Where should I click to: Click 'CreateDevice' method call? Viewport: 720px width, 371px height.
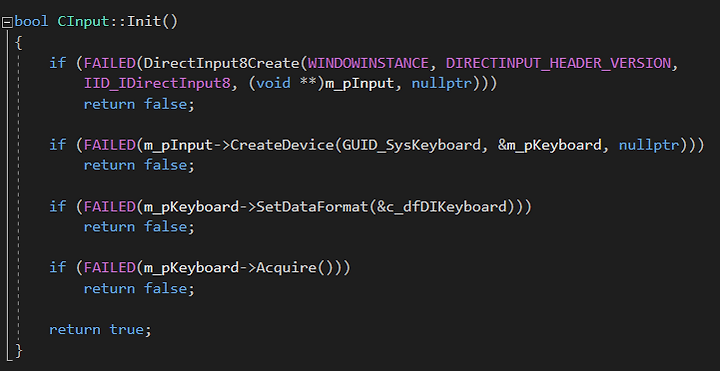282,145
